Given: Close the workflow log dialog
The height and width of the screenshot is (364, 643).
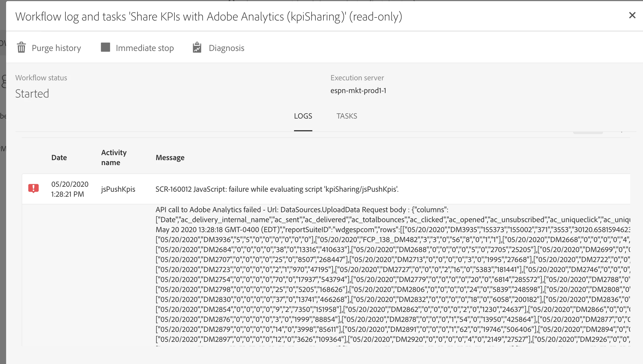Looking at the screenshot, I should click(x=632, y=15).
